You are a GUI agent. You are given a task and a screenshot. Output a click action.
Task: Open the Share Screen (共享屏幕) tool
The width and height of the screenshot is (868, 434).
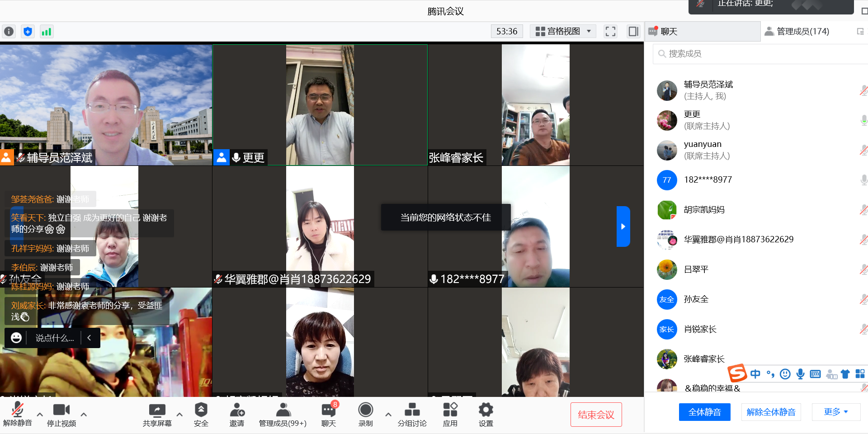(157, 415)
